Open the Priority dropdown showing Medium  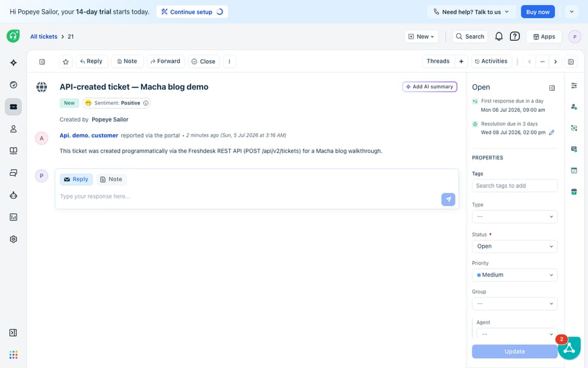(515, 275)
